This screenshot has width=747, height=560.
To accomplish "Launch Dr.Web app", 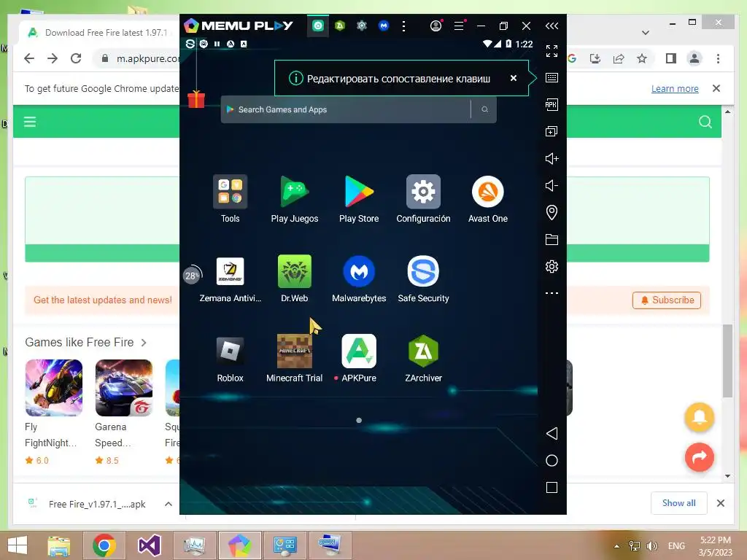I will [x=295, y=271].
